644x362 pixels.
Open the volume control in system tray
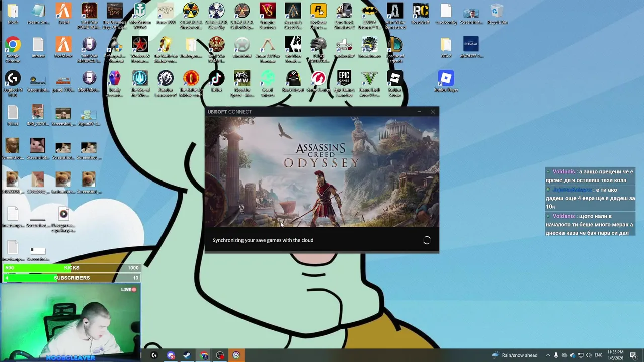pos(588,355)
